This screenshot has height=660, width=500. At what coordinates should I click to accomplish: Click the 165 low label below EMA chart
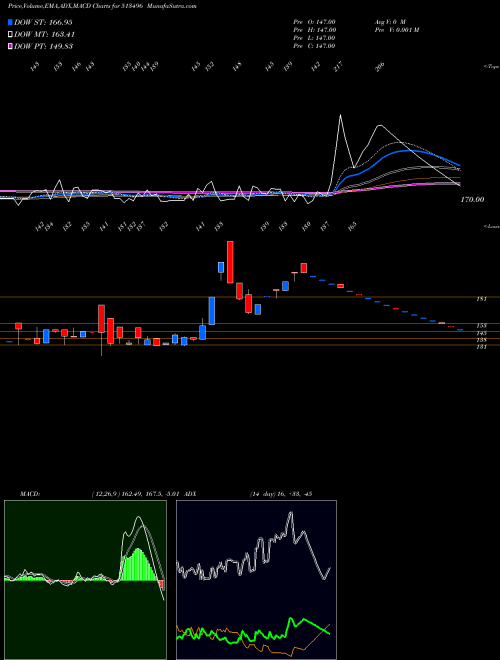click(352, 225)
